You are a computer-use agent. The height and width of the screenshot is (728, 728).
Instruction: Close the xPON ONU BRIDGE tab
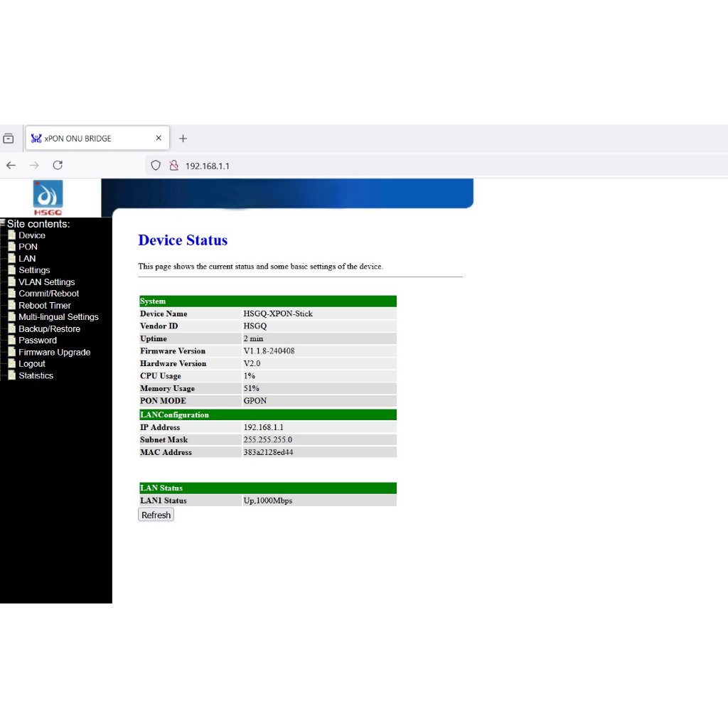click(159, 139)
